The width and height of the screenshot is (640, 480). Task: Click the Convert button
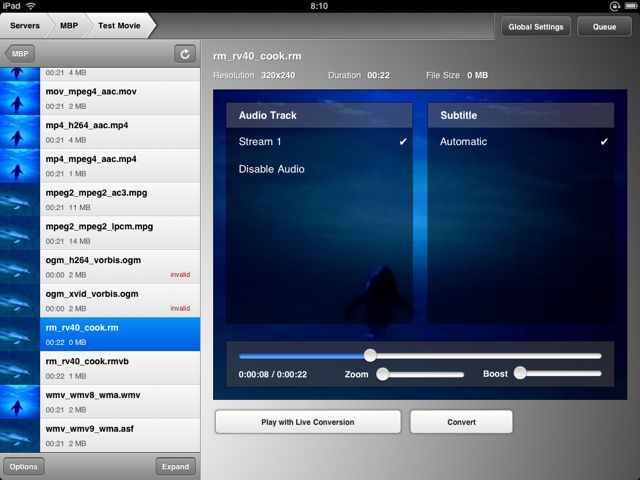[x=461, y=422]
